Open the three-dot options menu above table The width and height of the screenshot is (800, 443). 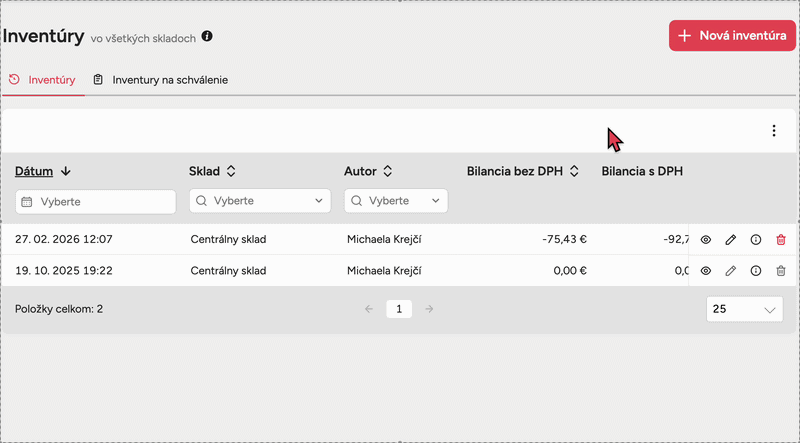point(773,131)
